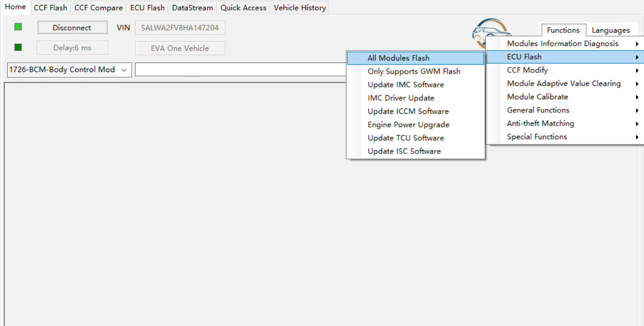Click the bright green connection status indicator
Image resolution: width=644 pixels, height=326 pixels.
[18, 27]
